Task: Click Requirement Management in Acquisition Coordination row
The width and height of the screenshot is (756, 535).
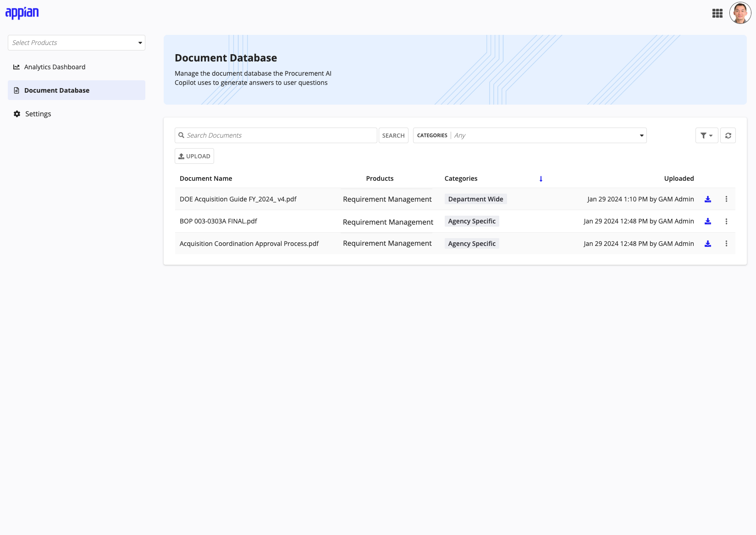Action: coord(387,243)
